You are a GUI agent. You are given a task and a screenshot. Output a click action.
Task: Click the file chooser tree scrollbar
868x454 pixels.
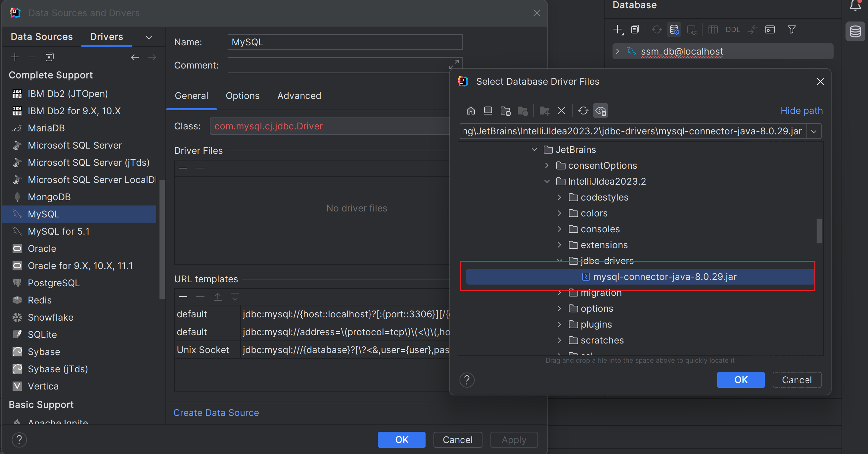(x=819, y=231)
